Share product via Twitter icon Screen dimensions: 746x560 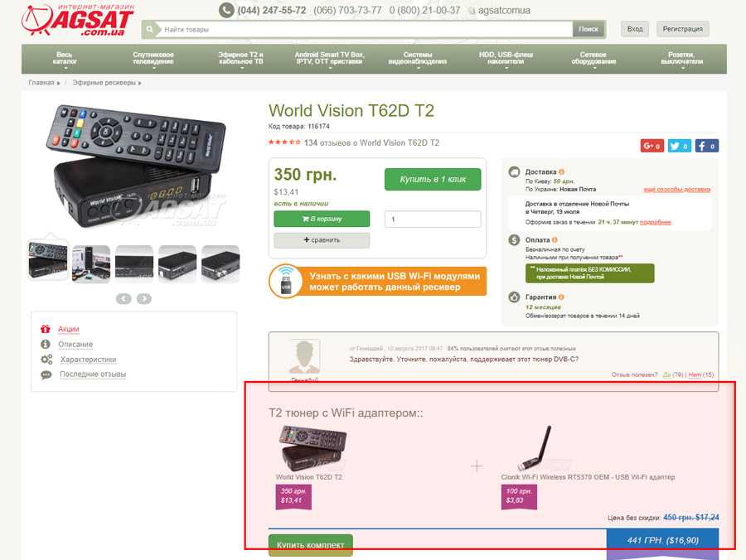click(x=679, y=146)
